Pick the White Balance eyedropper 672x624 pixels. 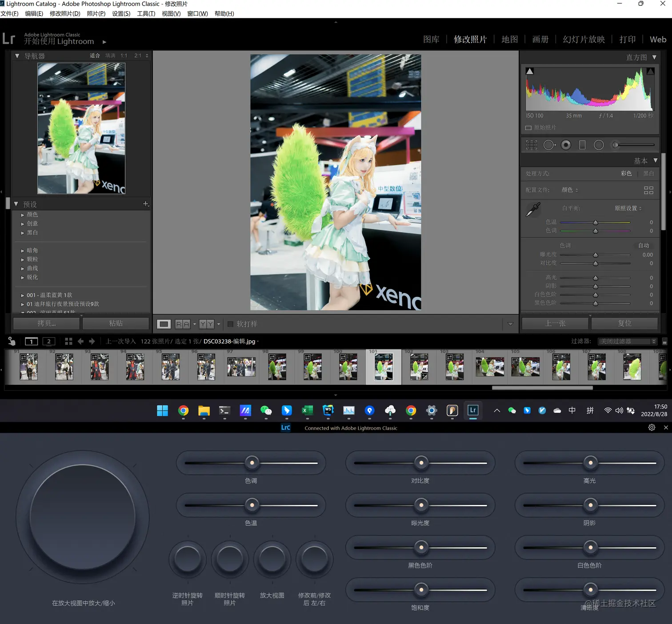click(x=533, y=209)
